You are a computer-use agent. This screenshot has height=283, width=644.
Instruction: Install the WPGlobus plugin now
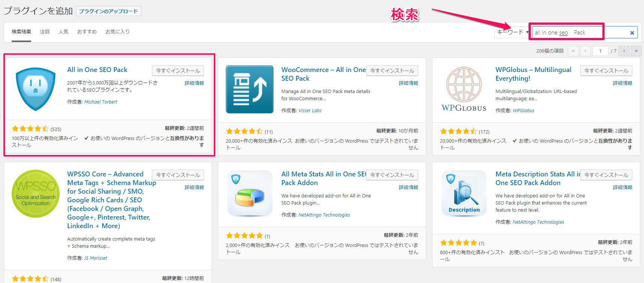pyautogui.click(x=606, y=71)
